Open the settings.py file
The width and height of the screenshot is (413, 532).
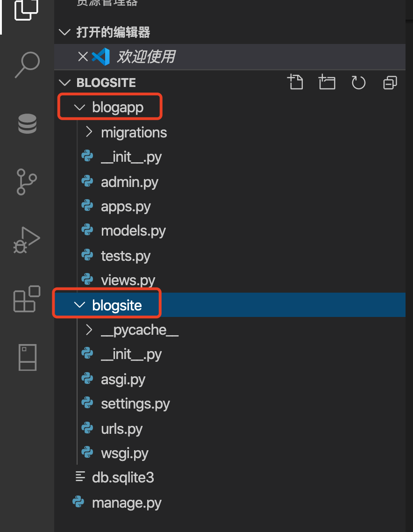[135, 403]
